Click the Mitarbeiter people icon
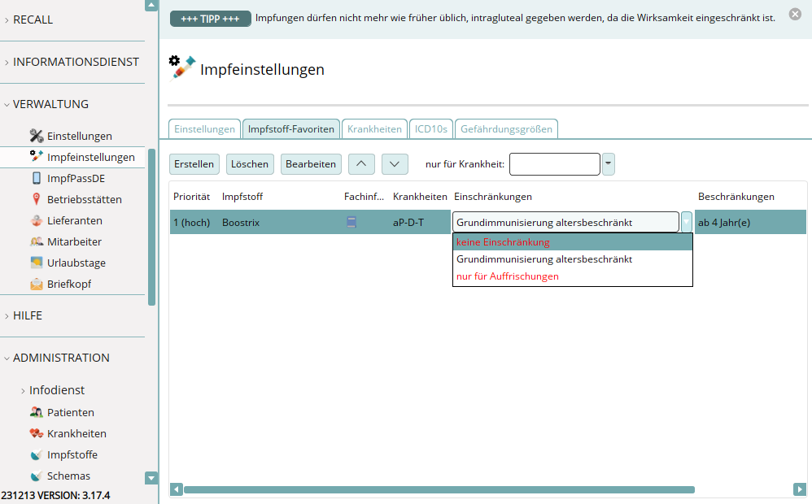Screen dimensions: 812x504 tap(37, 241)
